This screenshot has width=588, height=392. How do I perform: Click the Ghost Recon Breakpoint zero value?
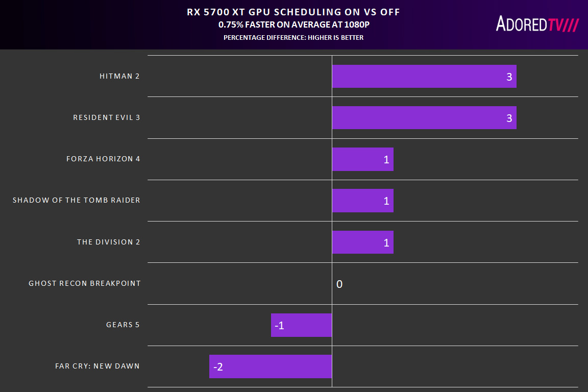point(339,284)
